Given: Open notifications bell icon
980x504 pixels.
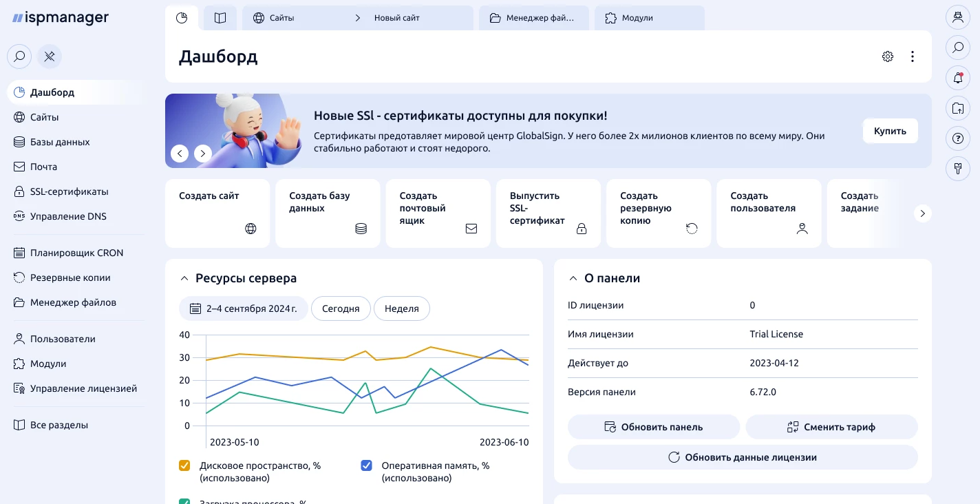Looking at the screenshot, I should click(x=957, y=78).
